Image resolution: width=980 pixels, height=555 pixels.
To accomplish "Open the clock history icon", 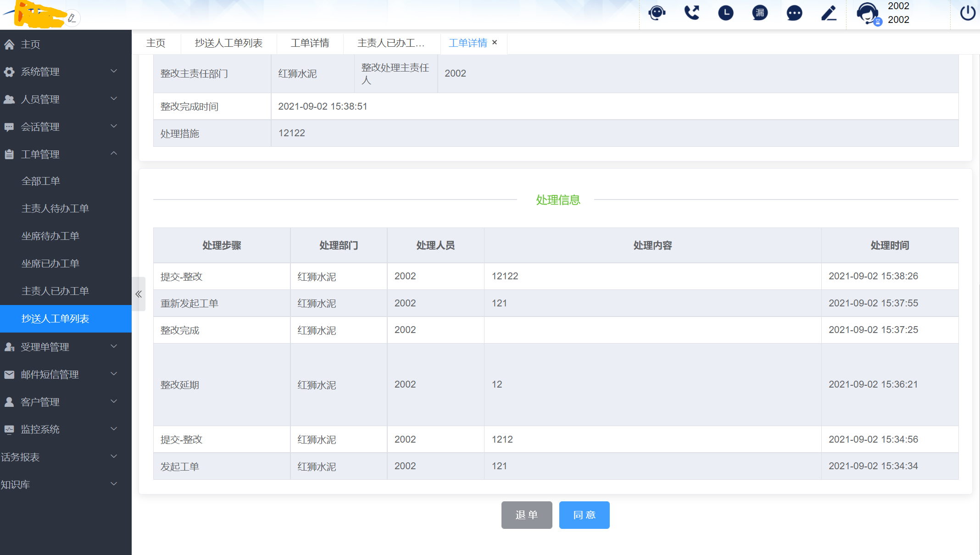I will pyautogui.click(x=725, y=13).
